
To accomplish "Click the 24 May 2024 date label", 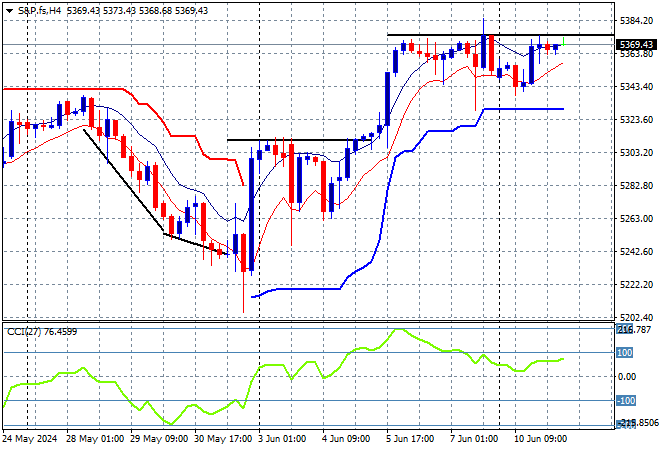I will pos(31,438).
